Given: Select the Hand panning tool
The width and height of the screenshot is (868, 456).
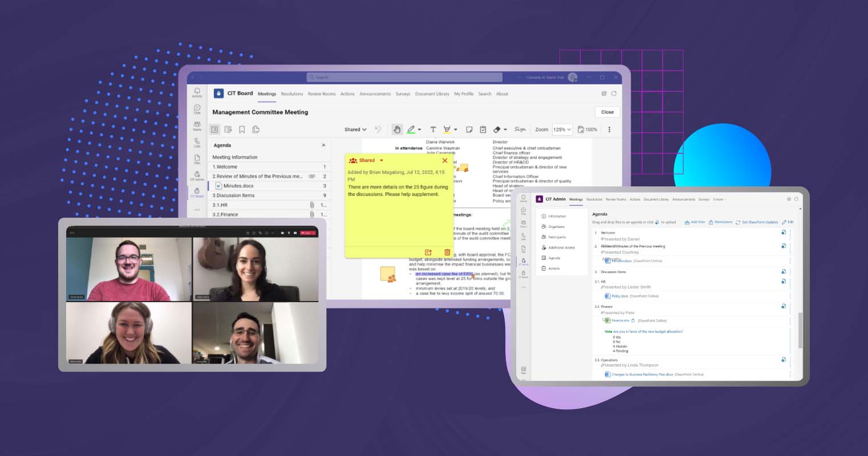Looking at the screenshot, I should pos(398,129).
